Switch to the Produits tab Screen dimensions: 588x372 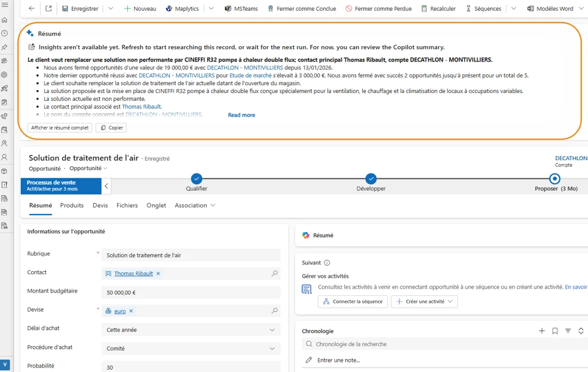[72, 205]
